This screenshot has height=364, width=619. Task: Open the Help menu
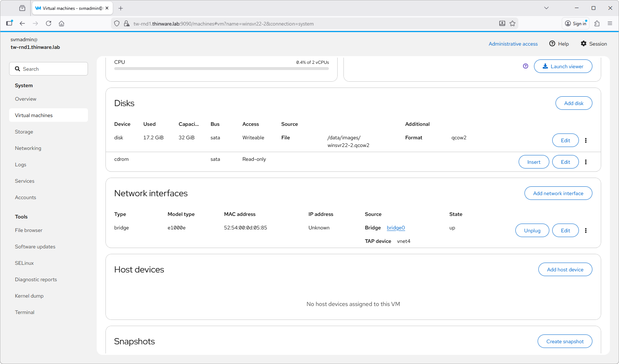559,44
